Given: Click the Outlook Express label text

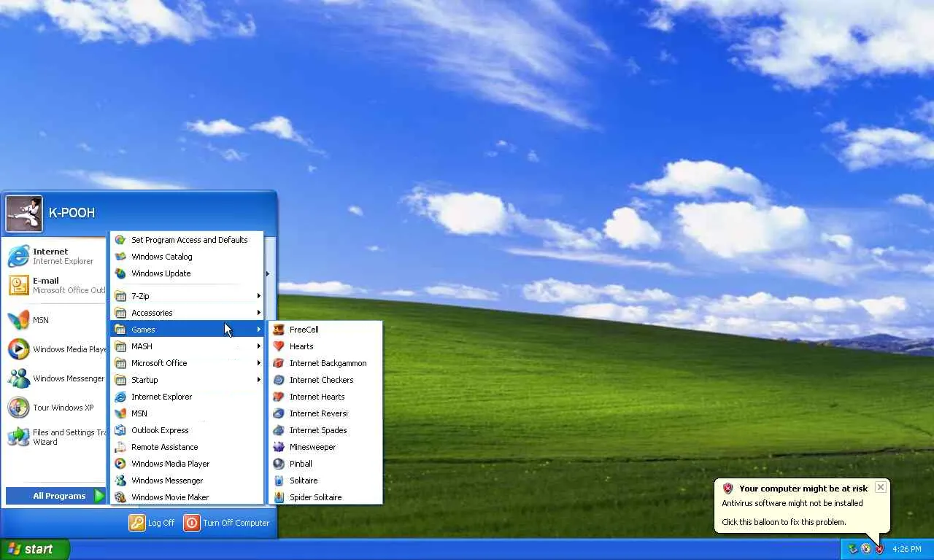Looking at the screenshot, I should pyautogui.click(x=160, y=430).
